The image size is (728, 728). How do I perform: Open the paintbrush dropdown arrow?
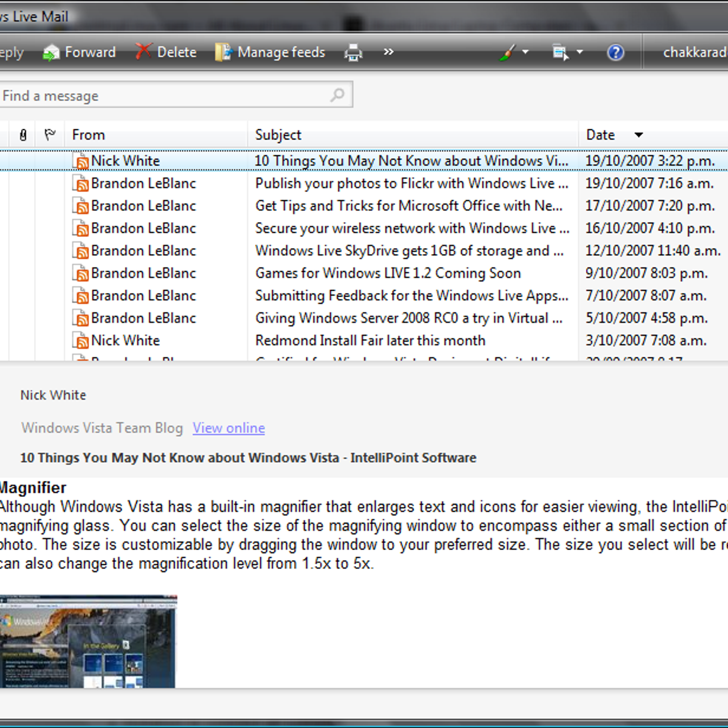[x=526, y=52]
